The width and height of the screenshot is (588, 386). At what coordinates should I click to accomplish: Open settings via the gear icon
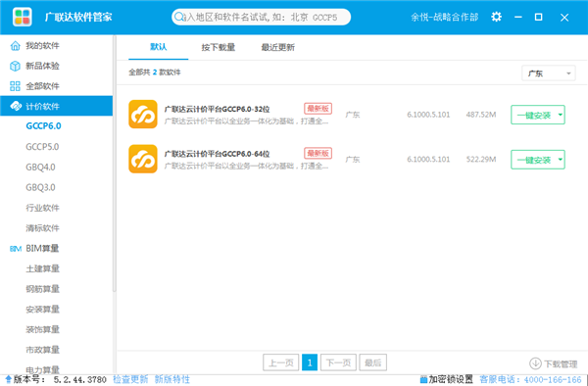click(x=496, y=17)
